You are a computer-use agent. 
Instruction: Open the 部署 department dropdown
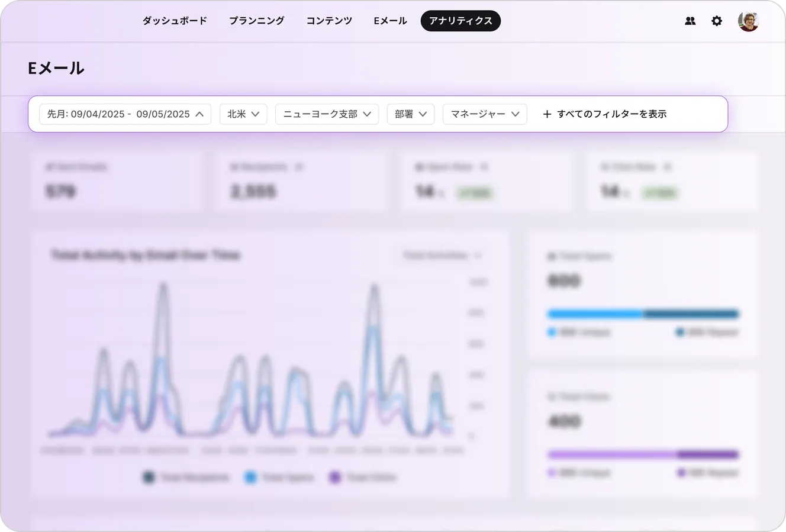click(411, 114)
